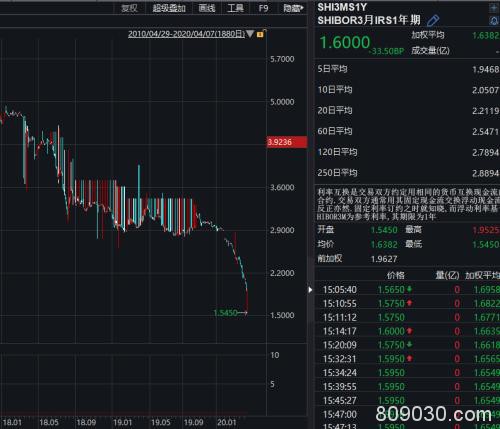The width and height of the screenshot is (500, 429).
Task: Select the 60日平均 row
Action: (x=407, y=131)
